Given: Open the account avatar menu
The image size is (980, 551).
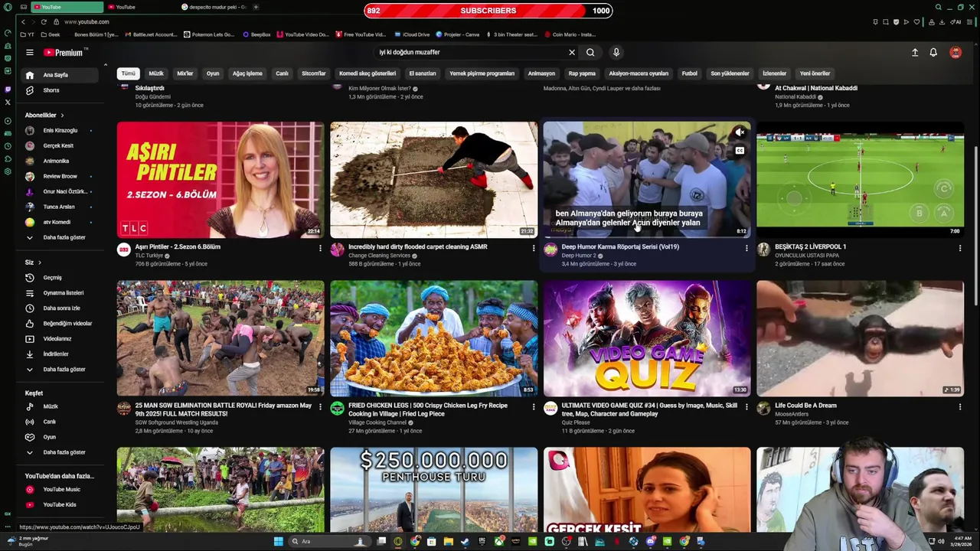Looking at the screenshot, I should pyautogui.click(x=955, y=53).
